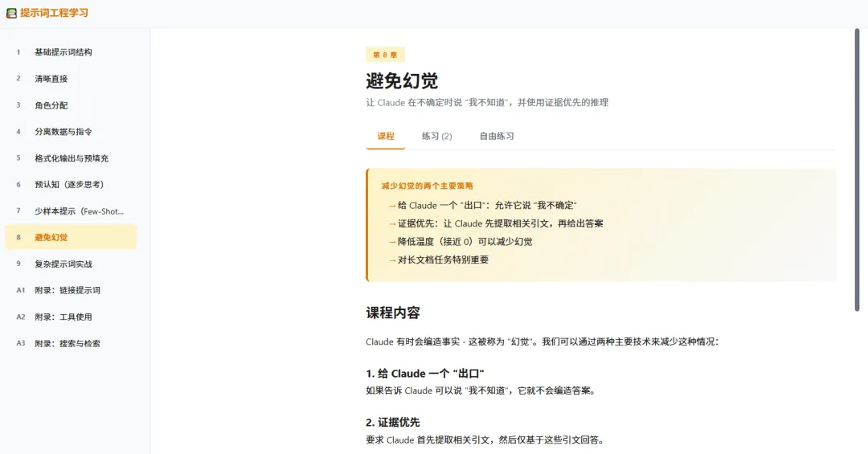Click the heading 2. 证据优先
Viewport: 868px width, 454px height.
(393, 423)
